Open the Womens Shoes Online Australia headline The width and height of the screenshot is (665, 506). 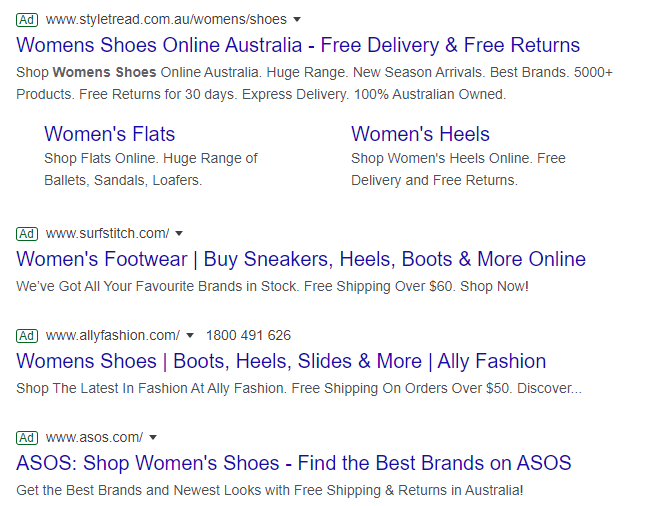tap(298, 45)
